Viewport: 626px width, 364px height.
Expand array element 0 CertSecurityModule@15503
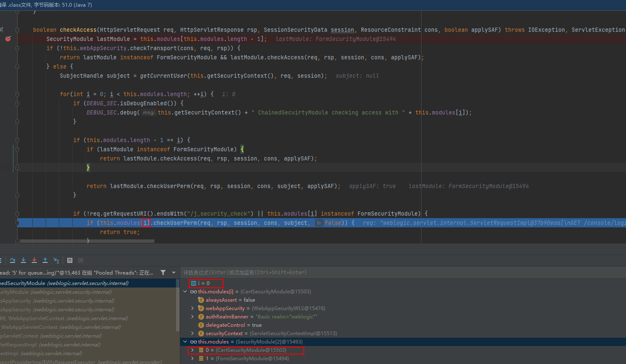pos(192,350)
